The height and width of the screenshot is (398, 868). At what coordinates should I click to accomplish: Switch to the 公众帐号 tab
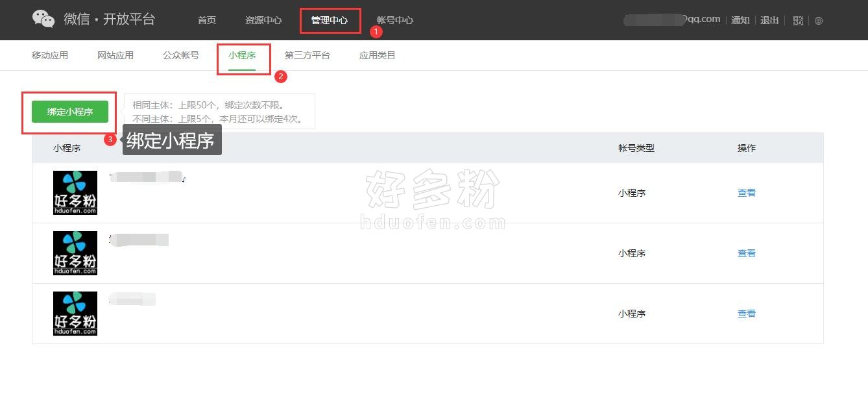pos(181,55)
